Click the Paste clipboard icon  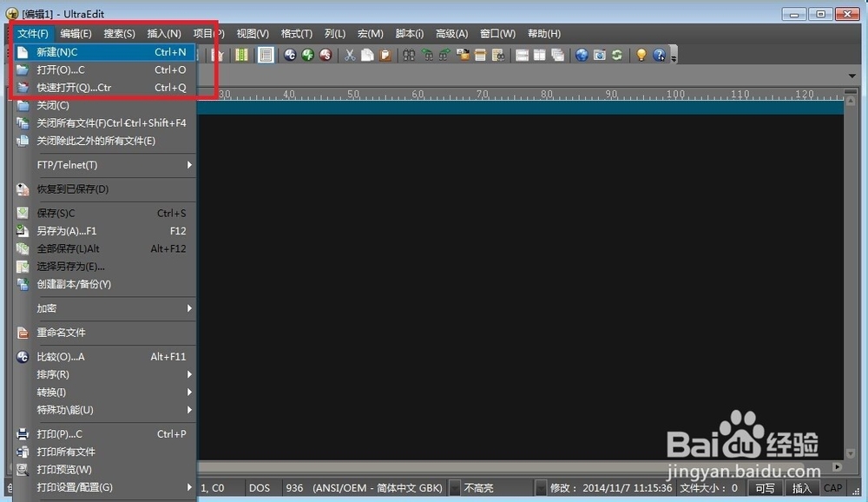(385, 55)
